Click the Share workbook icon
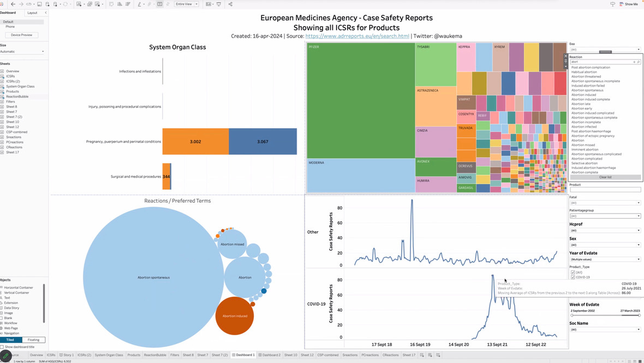Screen dimensions: 644x363 [x=230, y=4]
